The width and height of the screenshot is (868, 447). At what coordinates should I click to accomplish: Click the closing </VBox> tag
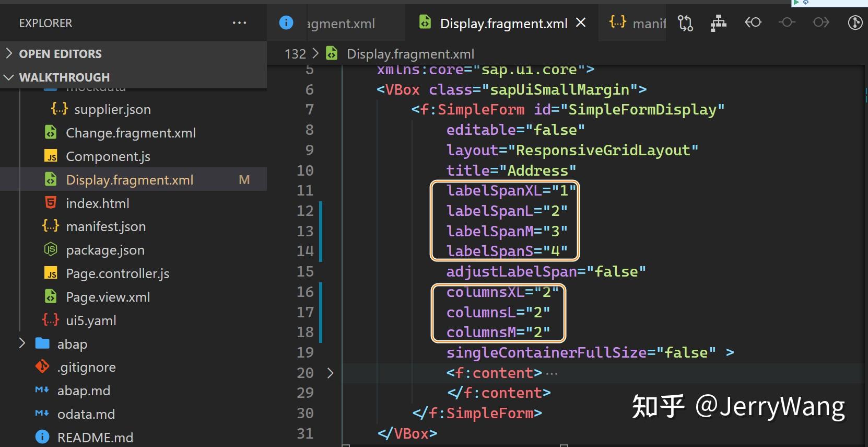407,433
